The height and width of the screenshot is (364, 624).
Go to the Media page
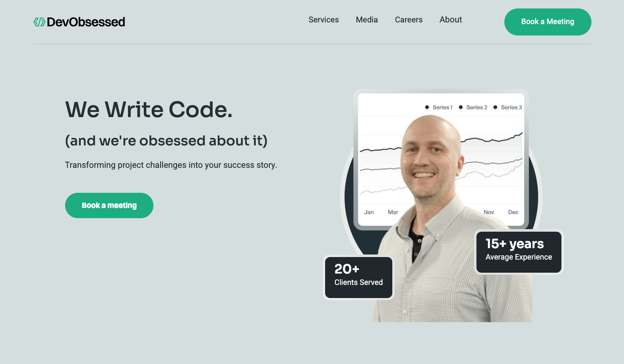(367, 20)
